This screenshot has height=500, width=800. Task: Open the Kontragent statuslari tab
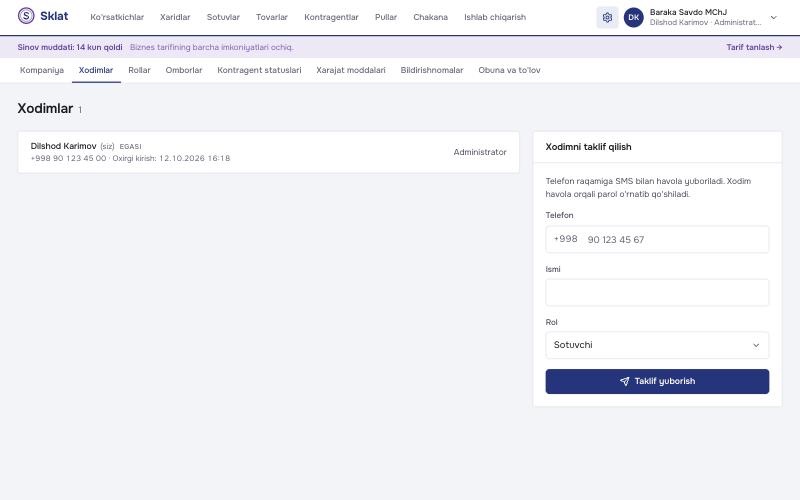[x=259, y=70]
